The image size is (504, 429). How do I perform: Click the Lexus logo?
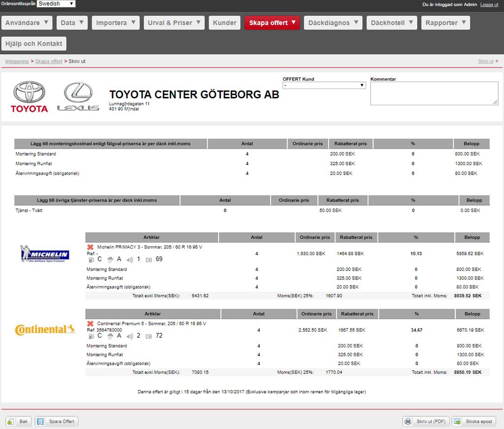pyautogui.click(x=78, y=97)
